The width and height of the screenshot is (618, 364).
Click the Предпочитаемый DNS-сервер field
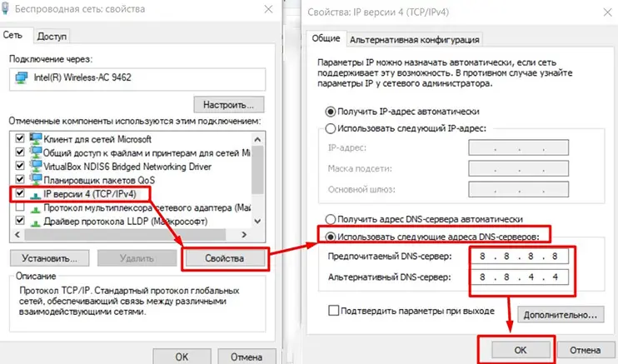pos(518,257)
